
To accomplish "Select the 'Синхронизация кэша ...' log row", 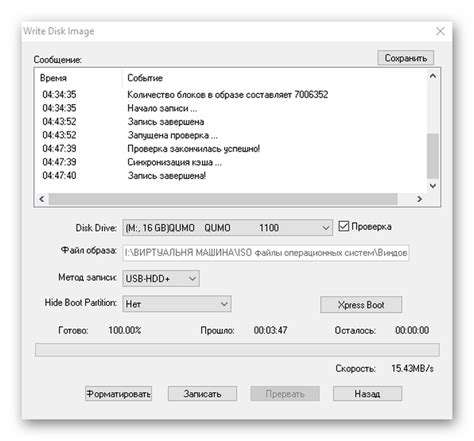I will click(x=231, y=162).
